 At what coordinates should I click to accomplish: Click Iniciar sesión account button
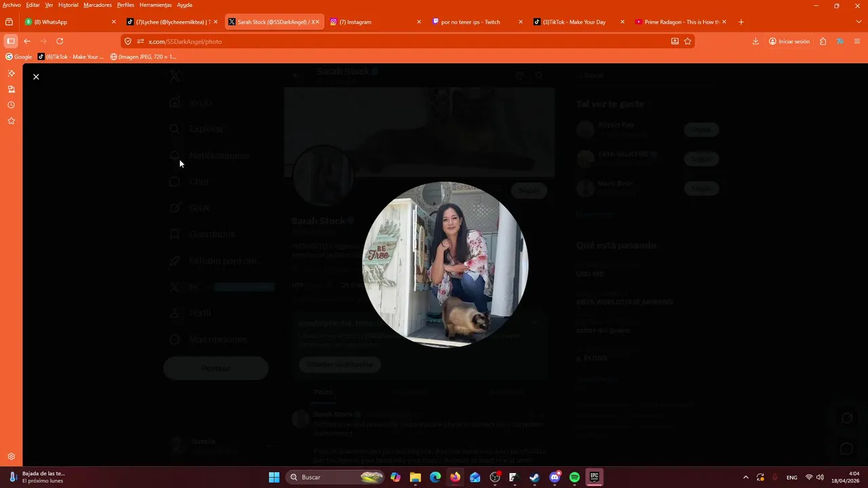789,41
